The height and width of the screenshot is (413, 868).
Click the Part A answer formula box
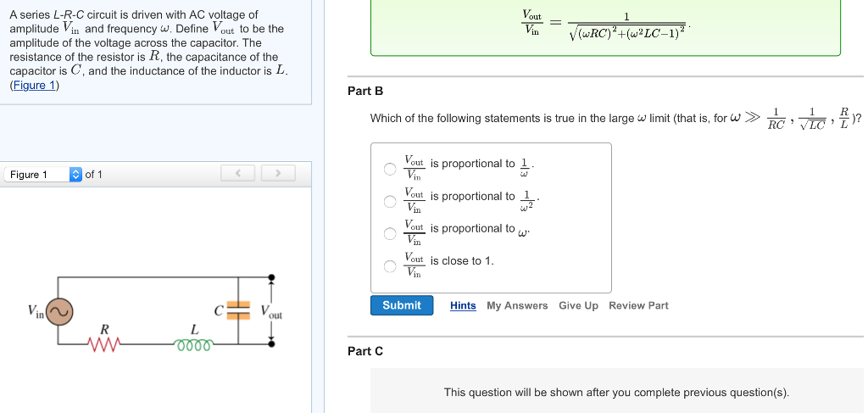pyautogui.click(x=606, y=27)
